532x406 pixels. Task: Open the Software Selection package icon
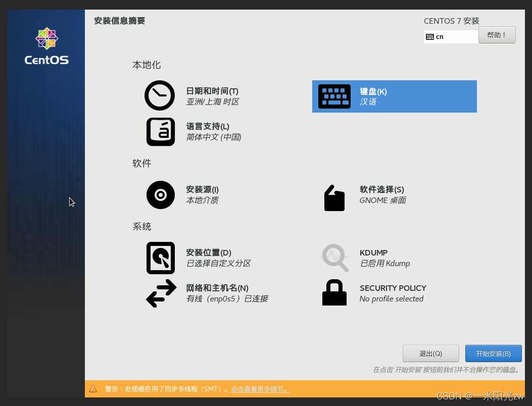tap(334, 198)
